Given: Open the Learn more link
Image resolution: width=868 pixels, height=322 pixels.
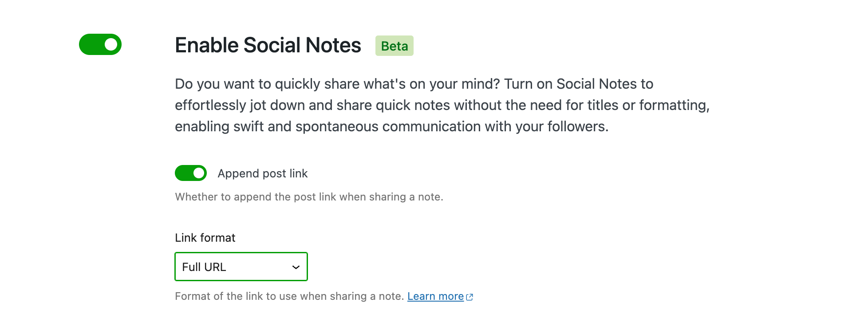Looking at the screenshot, I should [x=435, y=296].
